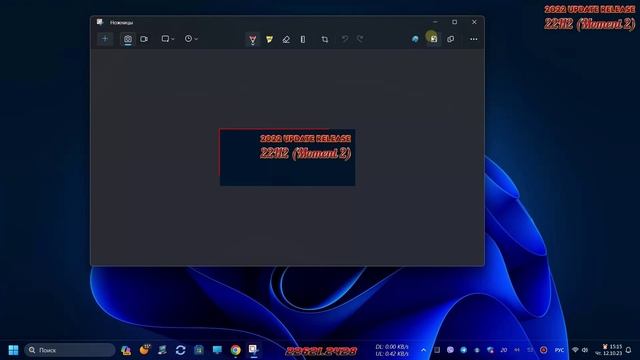Viewport: 640px width, 360px height.
Task: Click the Snipping Tool taskbar icon
Action: [x=253, y=350]
